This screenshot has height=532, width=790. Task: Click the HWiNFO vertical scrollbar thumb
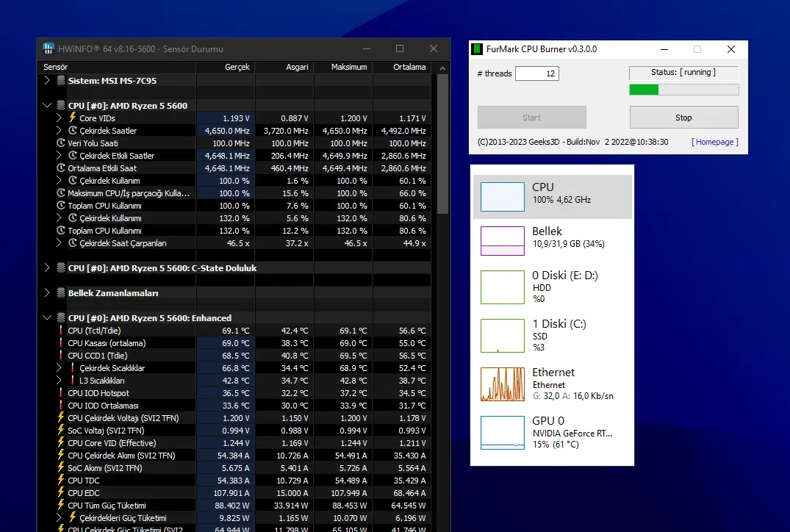442,145
